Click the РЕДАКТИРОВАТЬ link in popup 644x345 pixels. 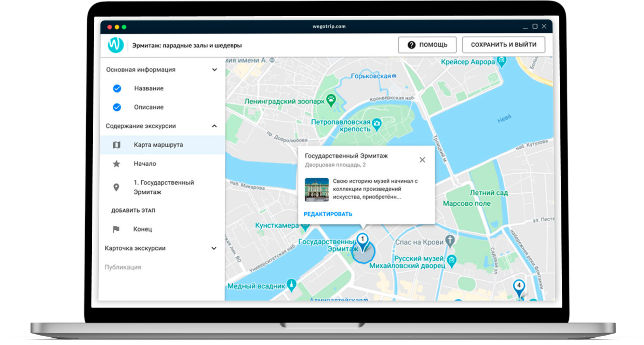(x=328, y=214)
